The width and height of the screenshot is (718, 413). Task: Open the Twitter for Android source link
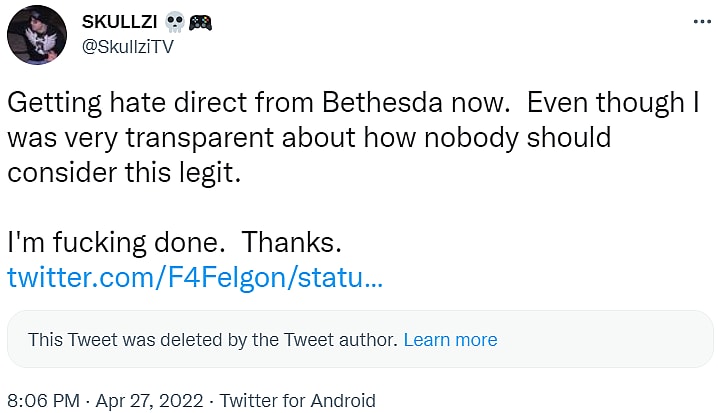pyautogui.click(x=298, y=401)
